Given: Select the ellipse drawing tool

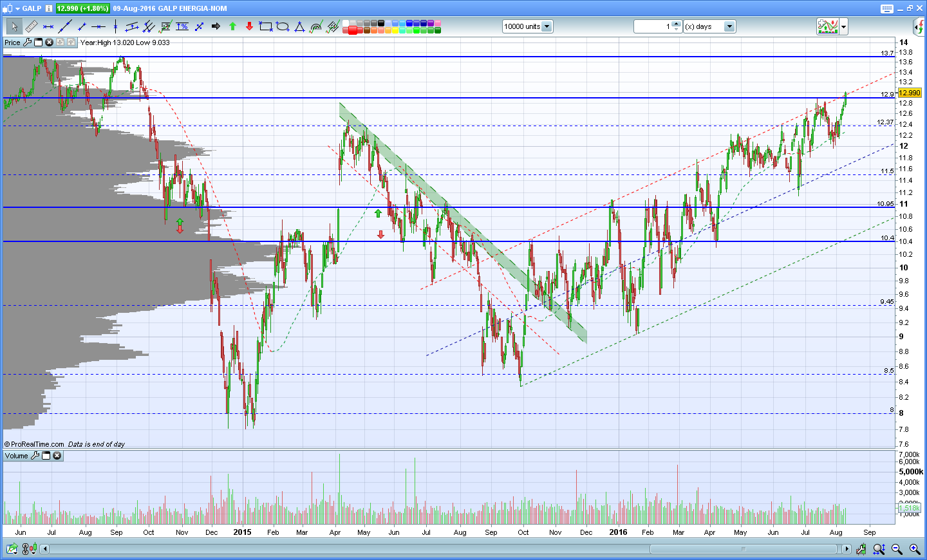Looking at the screenshot, I should (283, 26).
